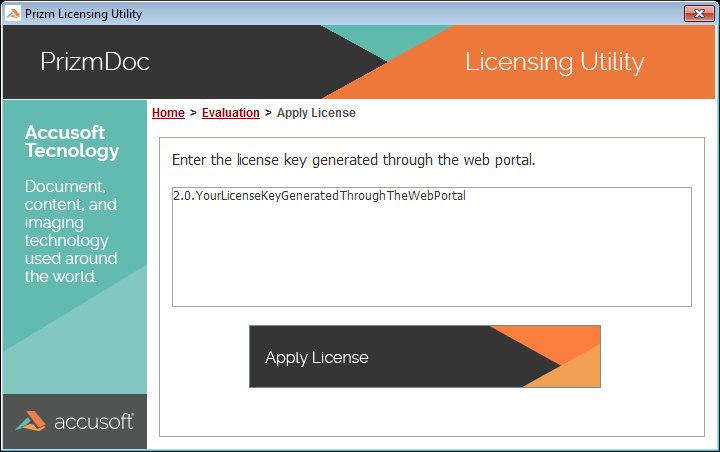This screenshot has width=720, height=452.
Task: Click the 'Document, content, and imaging' sidebar text
Action: (71, 231)
